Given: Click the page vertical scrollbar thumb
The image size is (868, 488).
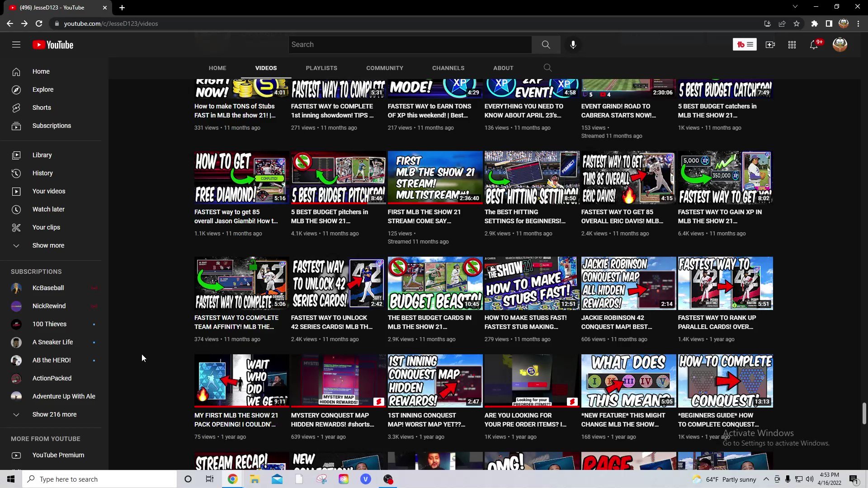Looking at the screenshot, I should pos(864,413).
